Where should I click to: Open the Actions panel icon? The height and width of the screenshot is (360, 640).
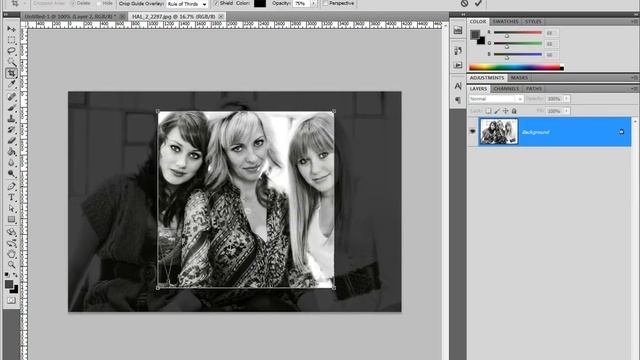[x=458, y=65]
